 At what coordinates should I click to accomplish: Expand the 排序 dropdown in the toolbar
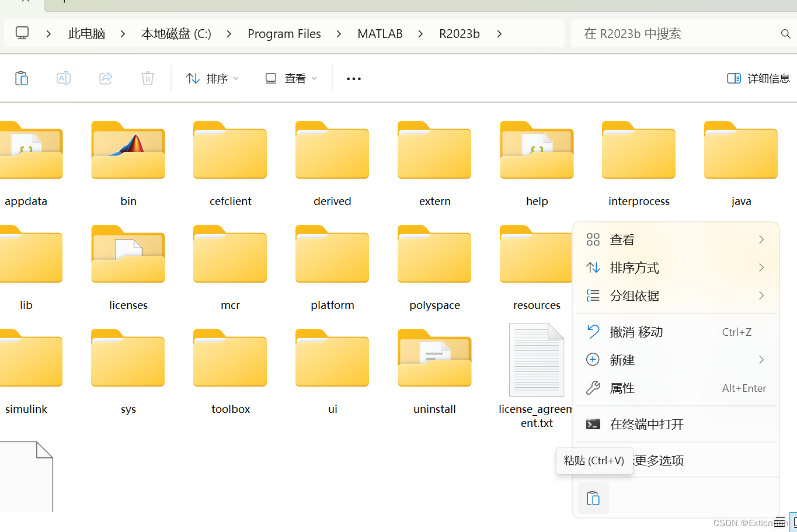point(212,78)
